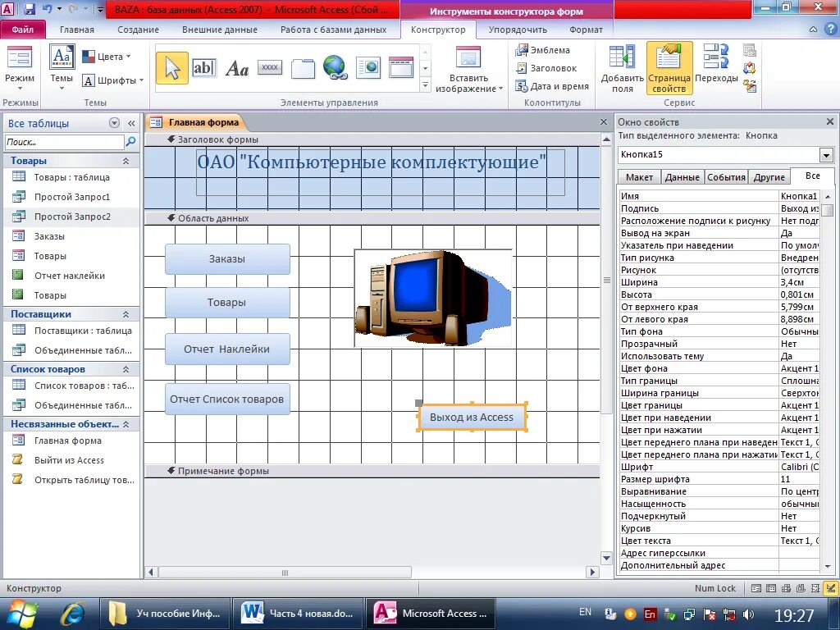Open the Цвета colors dropdown
Screen dimensions: 840x630
106,57
